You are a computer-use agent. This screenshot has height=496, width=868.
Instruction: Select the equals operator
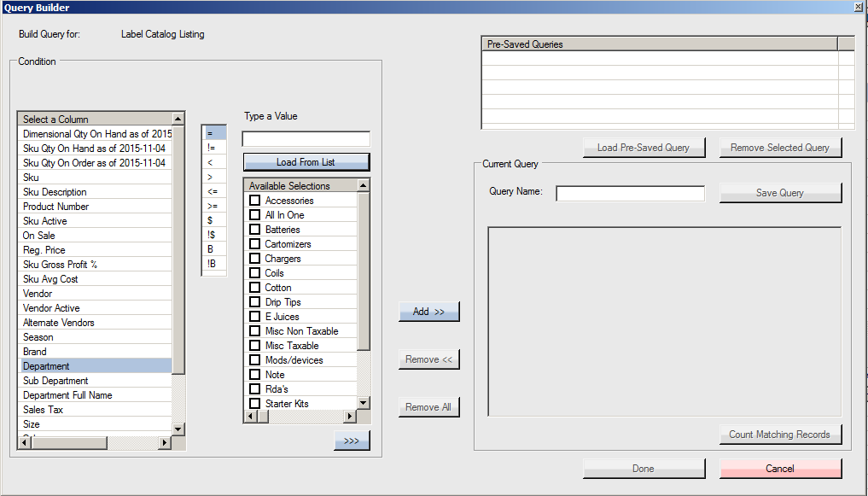214,133
